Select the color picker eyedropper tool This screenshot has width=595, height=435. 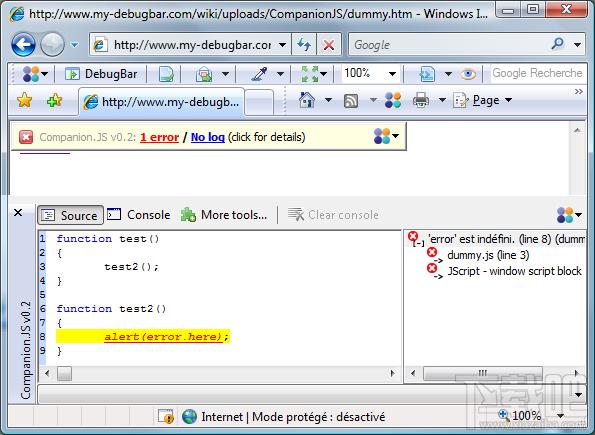260,74
